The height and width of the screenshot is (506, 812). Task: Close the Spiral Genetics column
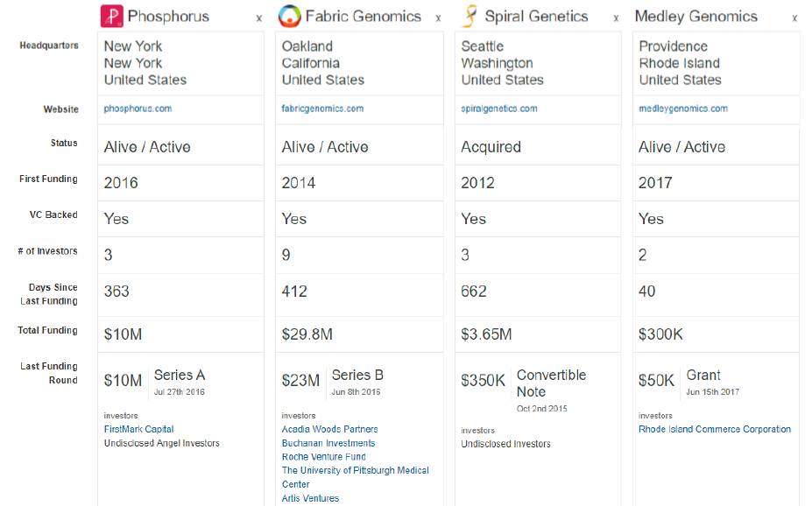point(616,18)
